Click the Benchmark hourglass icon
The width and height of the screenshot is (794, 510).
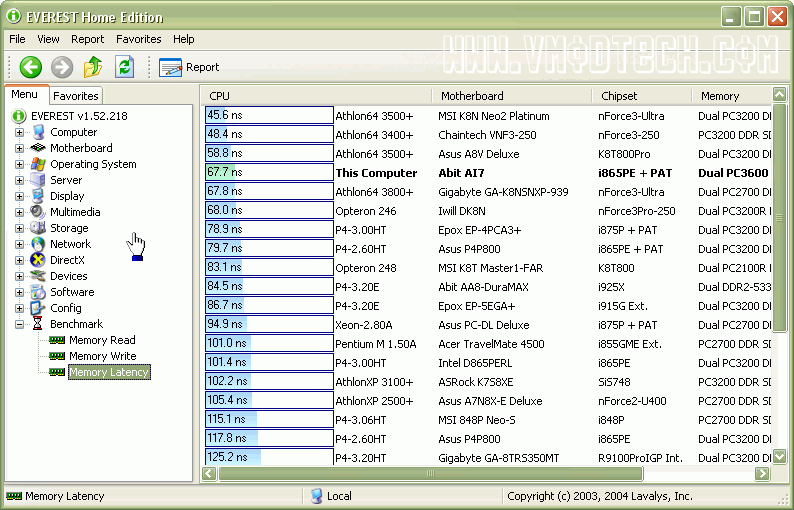click(38, 324)
